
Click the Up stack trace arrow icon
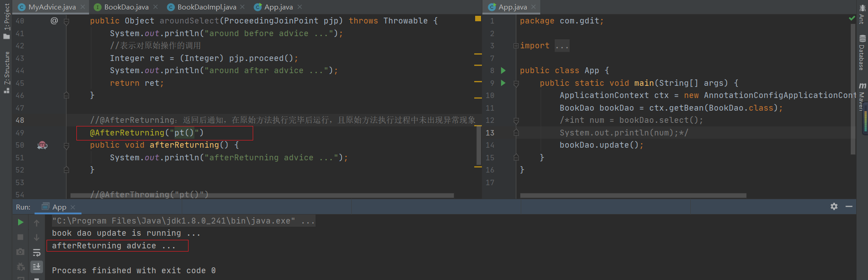(37, 222)
